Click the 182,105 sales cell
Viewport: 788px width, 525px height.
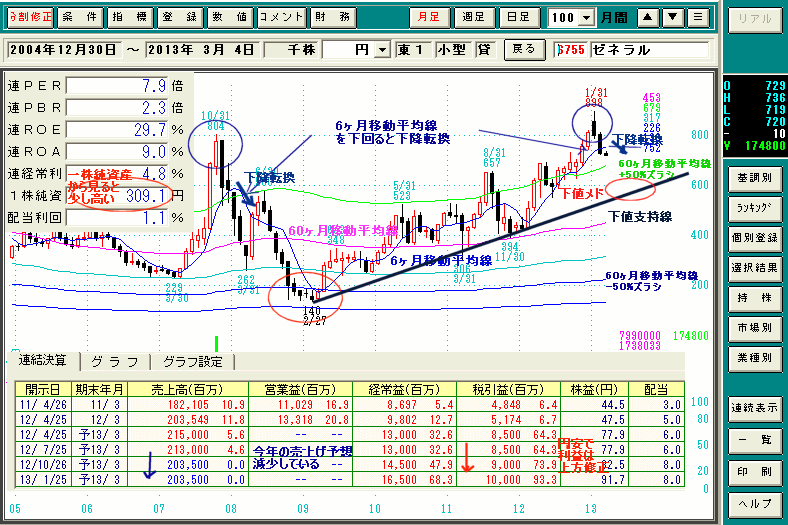click(188, 404)
